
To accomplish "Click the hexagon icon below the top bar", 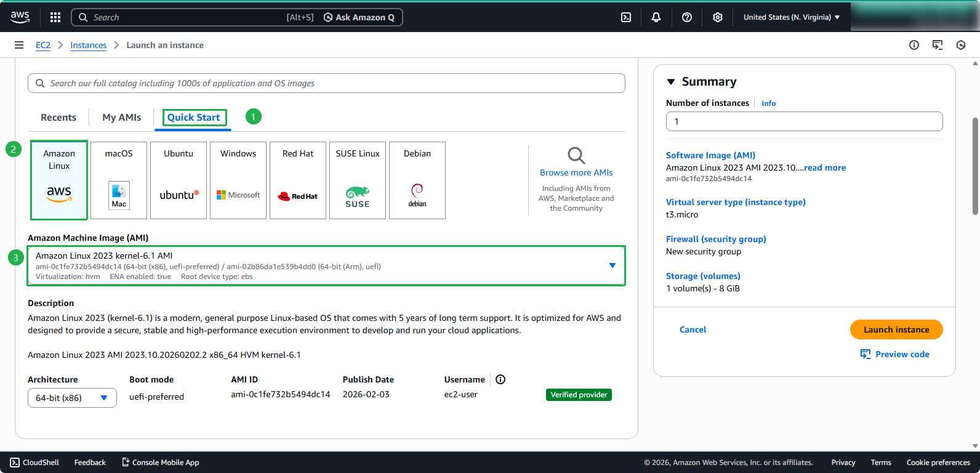I will (x=961, y=45).
